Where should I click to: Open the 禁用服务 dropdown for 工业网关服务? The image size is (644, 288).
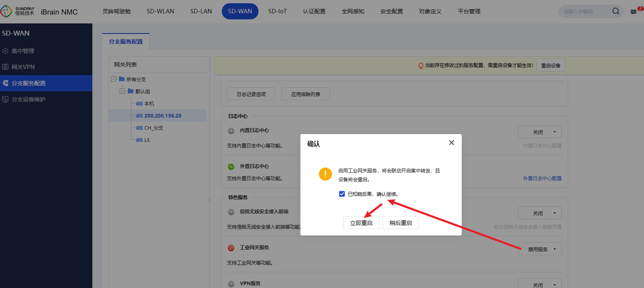pos(540,249)
